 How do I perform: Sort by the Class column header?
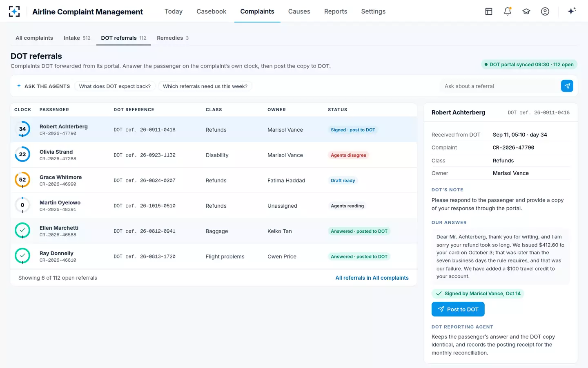[214, 110]
